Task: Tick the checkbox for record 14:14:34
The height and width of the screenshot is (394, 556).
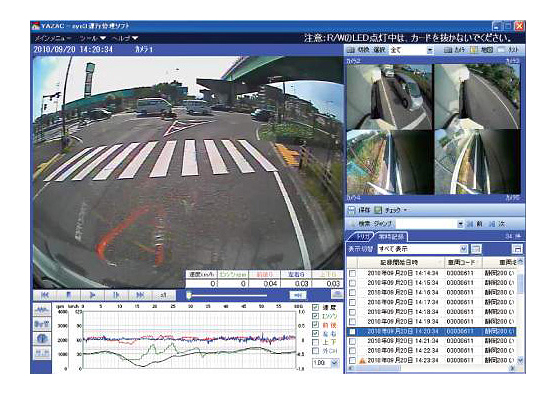Action: [352, 273]
